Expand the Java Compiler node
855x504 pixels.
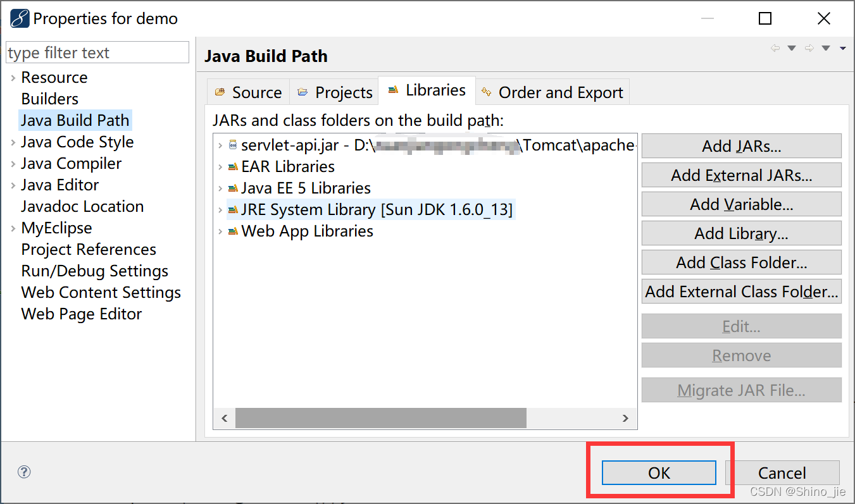[13, 164]
